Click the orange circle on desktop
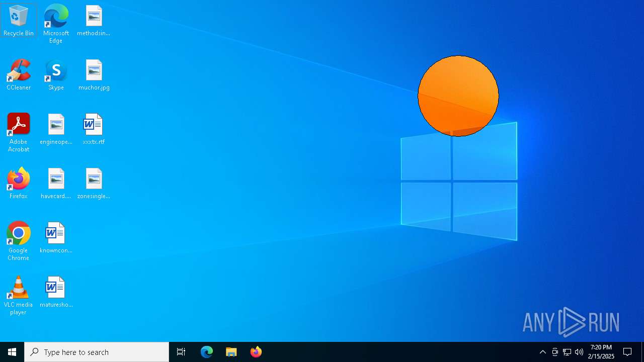This screenshot has height=362, width=644. pos(458,96)
